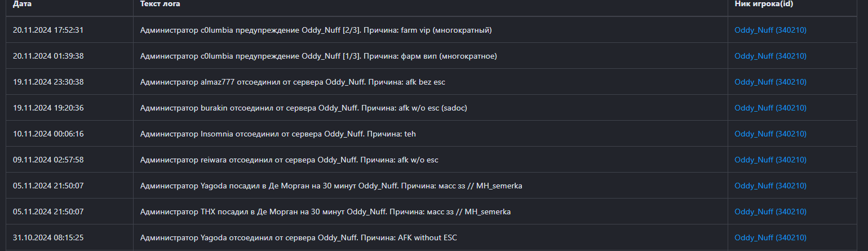Click the THX Де Морган log text
Screen dimensions: 868x251
pyautogui.click(x=325, y=212)
